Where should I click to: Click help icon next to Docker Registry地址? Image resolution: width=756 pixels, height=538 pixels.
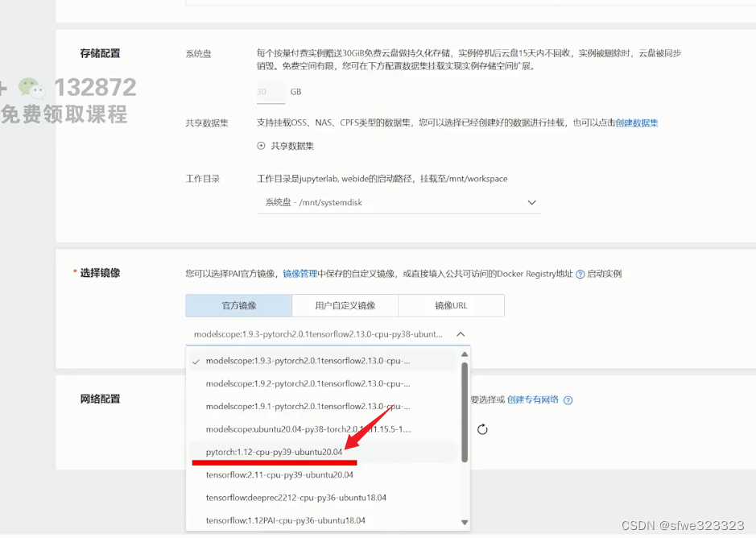[580, 274]
